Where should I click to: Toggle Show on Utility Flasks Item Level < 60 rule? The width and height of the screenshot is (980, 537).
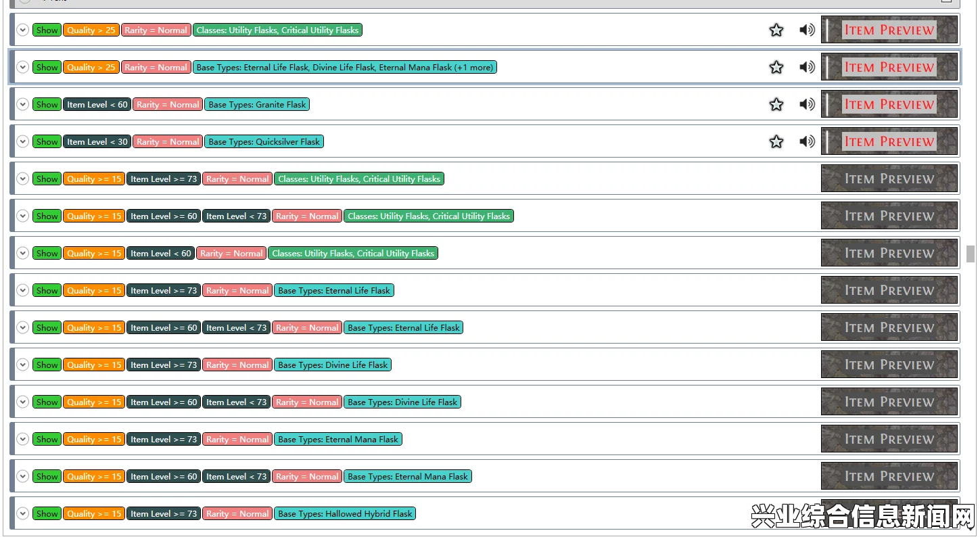[47, 253]
